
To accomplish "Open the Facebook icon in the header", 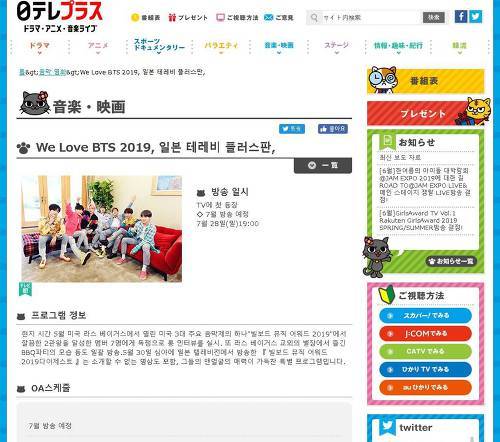I will click(461, 16).
